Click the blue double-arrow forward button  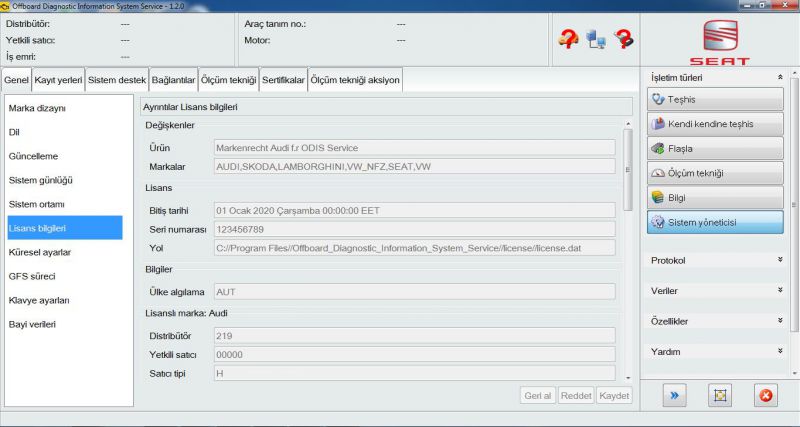674,395
